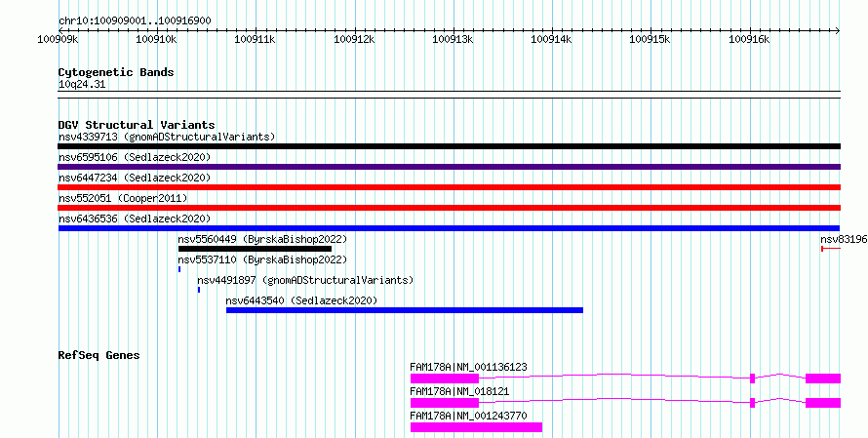
Task: Open variant label nsv6447234 (Sedlazeck2020)
Action: (135, 178)
